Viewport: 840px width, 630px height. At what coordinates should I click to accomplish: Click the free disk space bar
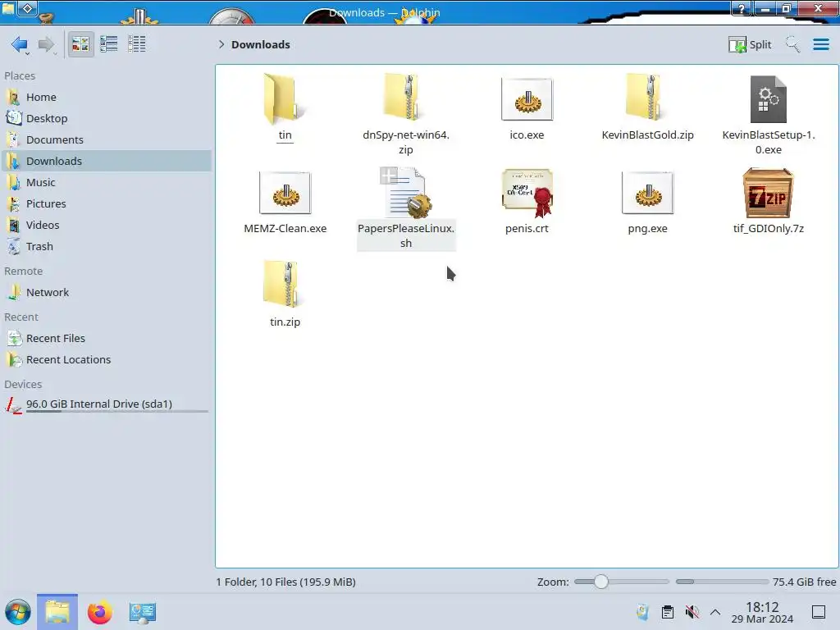(722, 582)
